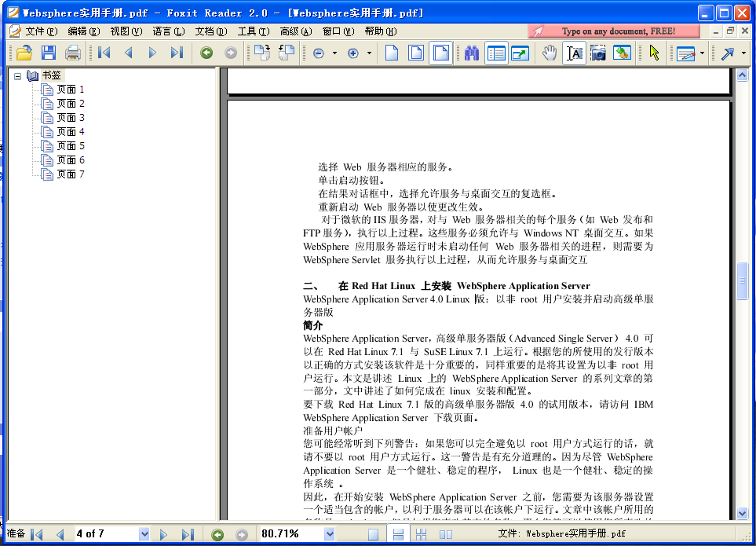Select single page layout in status bar
Screen dimensions: 756x546
coord(373,534)
